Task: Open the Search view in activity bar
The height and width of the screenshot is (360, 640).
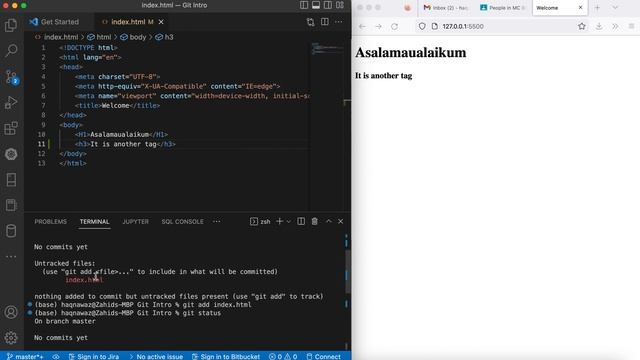Action: coord(11,51)
